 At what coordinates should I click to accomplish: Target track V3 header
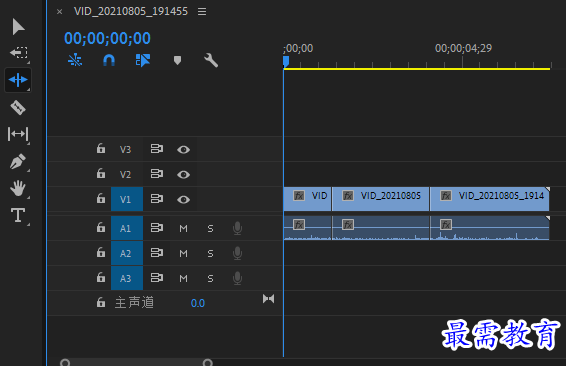click(125, 149)
